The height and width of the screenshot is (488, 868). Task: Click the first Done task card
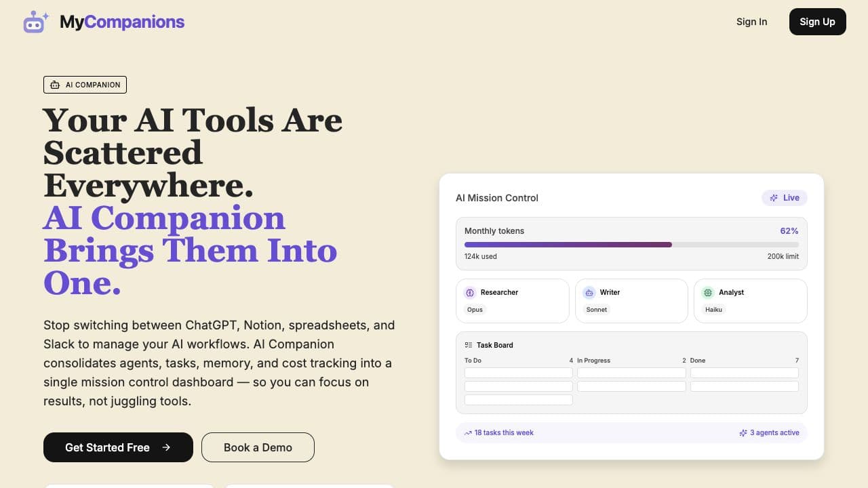[x=745, y=373]
